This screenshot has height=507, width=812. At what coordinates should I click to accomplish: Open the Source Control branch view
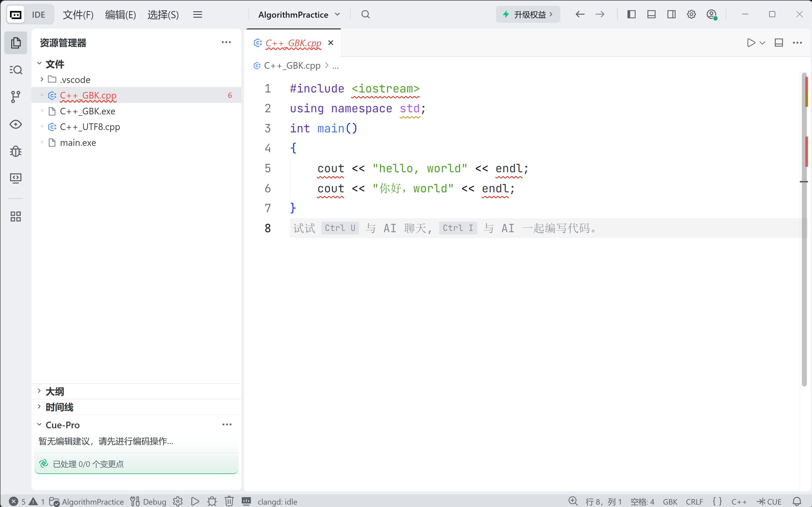pyautogui.click(x=16, y=97)
